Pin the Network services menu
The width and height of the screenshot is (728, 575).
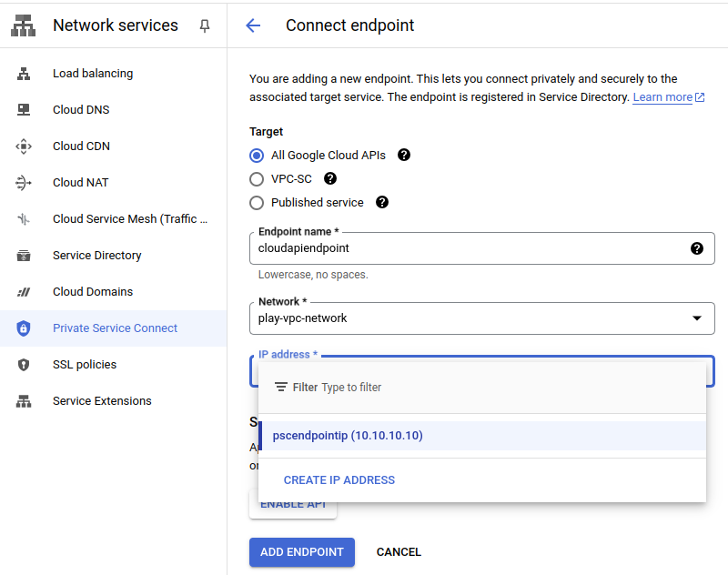pyautogui.click(x=204, y=25)
